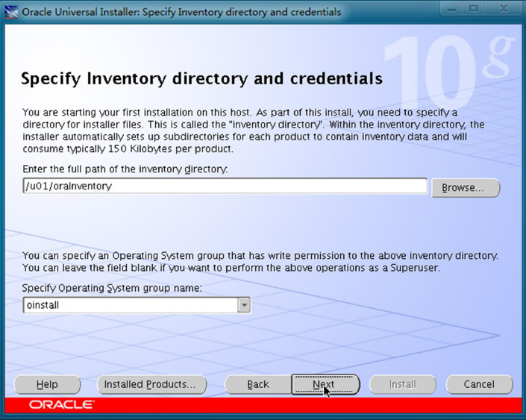Click 'Specify Operating System group name' label
The width and height of the screenshot is (526, 420).
pos(112,288)
